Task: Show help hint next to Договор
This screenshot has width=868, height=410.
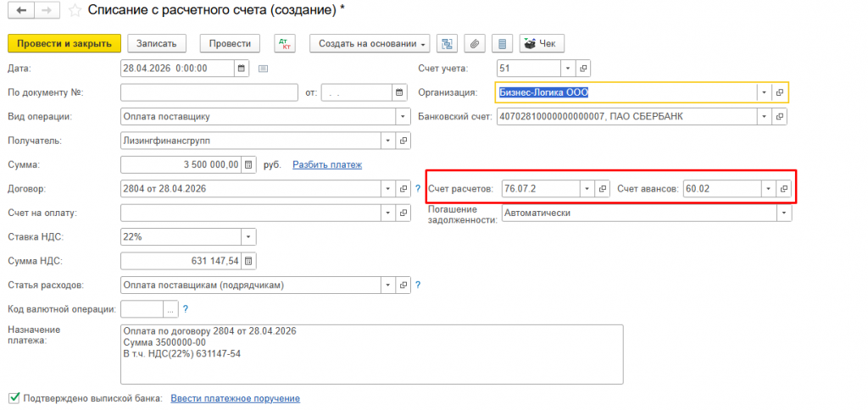Action: (x=418, y=189)
